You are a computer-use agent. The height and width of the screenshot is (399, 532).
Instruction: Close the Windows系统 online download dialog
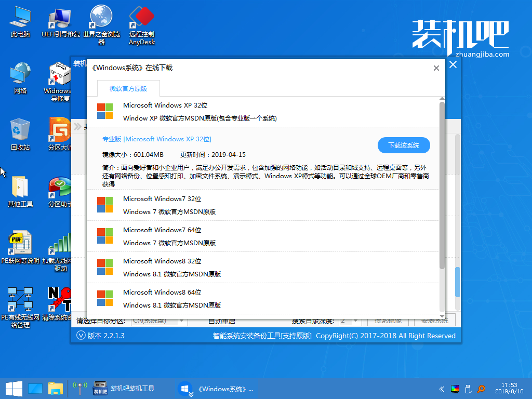pyautogui.click(x=436, y=68)
